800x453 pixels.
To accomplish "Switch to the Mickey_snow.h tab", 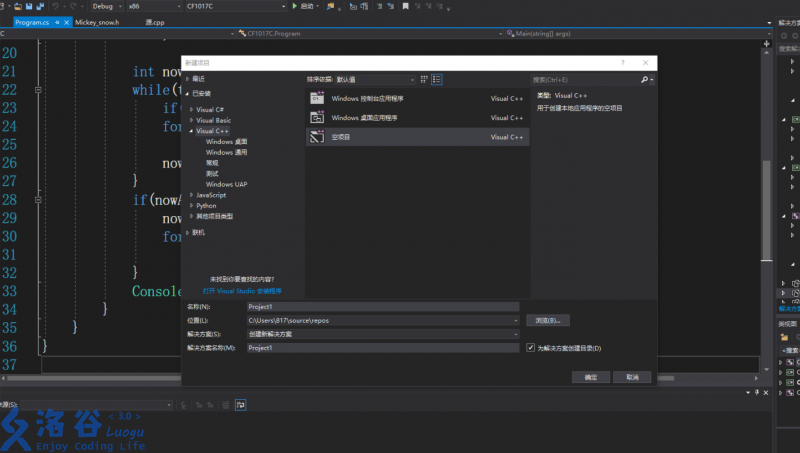I will coord(97,21).
